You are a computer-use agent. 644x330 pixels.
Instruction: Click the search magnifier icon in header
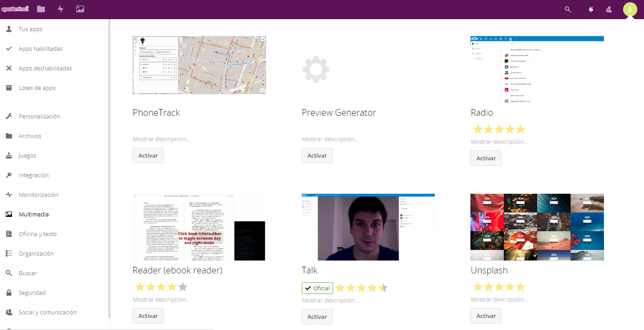[567, 9]
